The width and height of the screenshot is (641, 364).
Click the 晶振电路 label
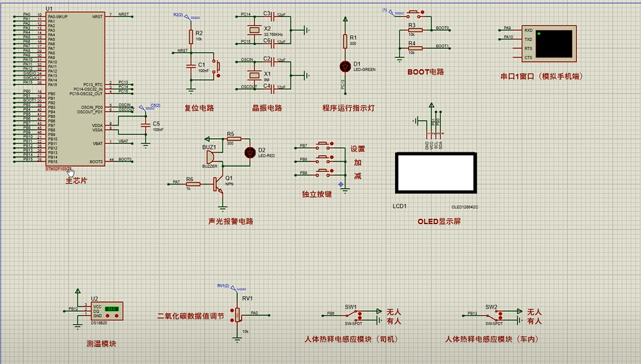[x=267, y=108]
